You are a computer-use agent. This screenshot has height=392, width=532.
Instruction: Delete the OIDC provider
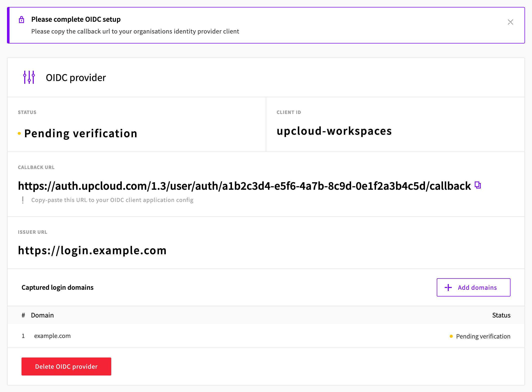click(66, 366)
